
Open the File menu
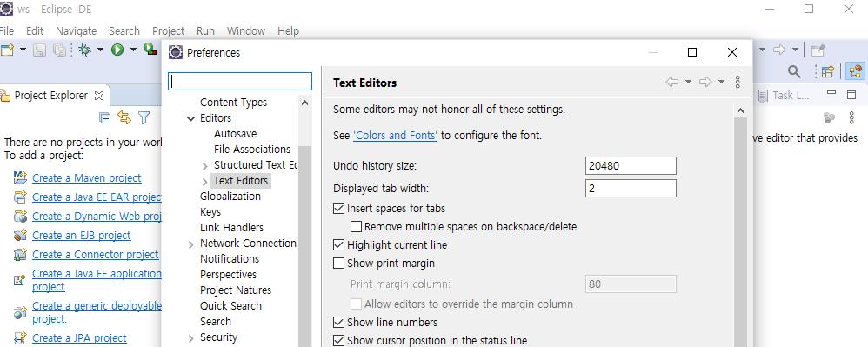click(7, 31)
